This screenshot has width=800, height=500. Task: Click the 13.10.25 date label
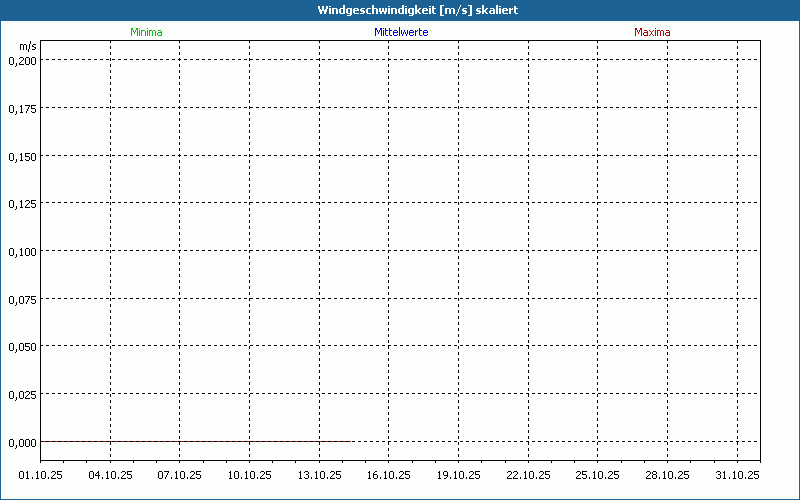[x=320, y=475]
